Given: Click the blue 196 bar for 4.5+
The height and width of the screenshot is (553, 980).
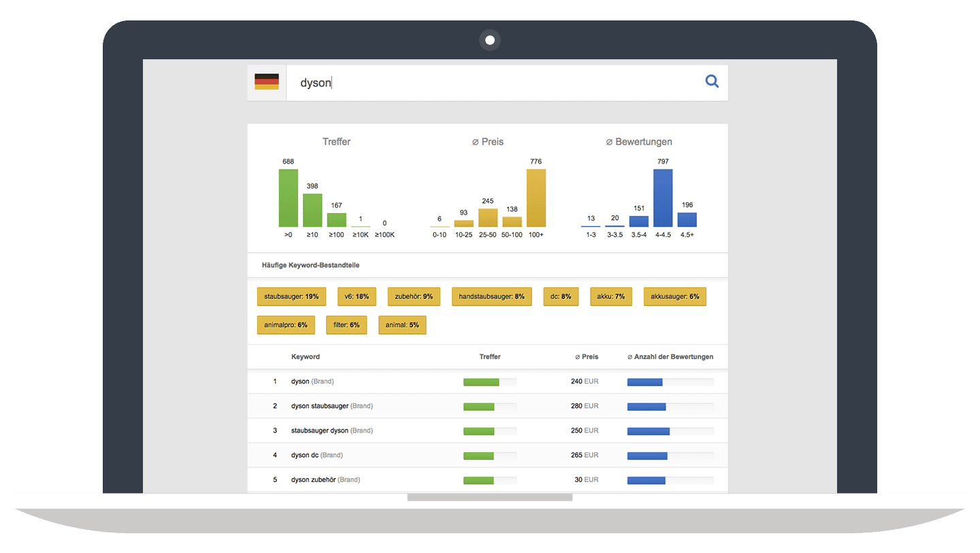Looking at the screenshot, I should coord(687,220).
